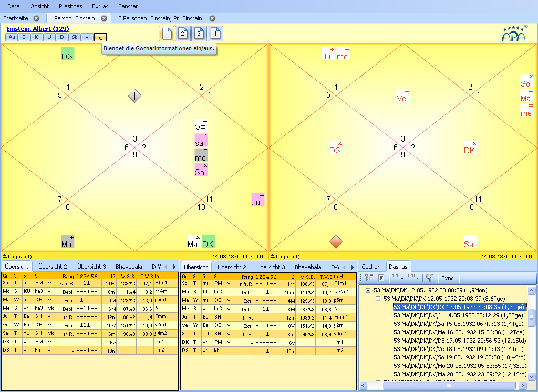Select row '53 Ma\DK\DK\DK\Ju 14.05.1932'

[x=458, y=315]
